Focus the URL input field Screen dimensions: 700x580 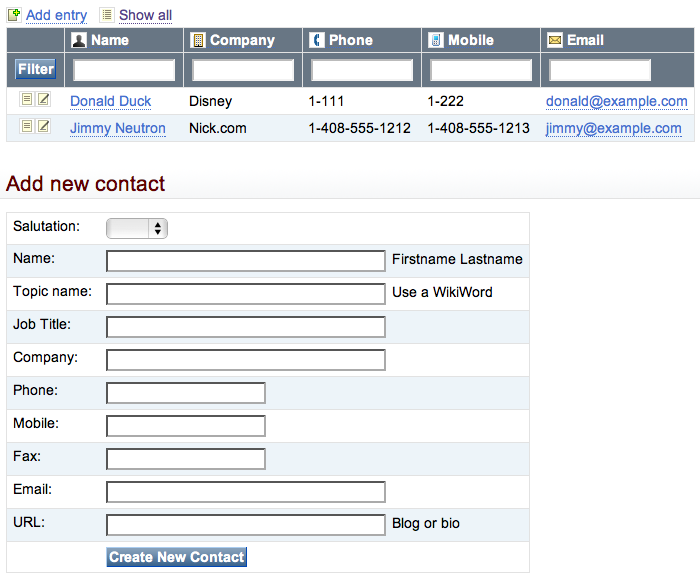point(245,525)
